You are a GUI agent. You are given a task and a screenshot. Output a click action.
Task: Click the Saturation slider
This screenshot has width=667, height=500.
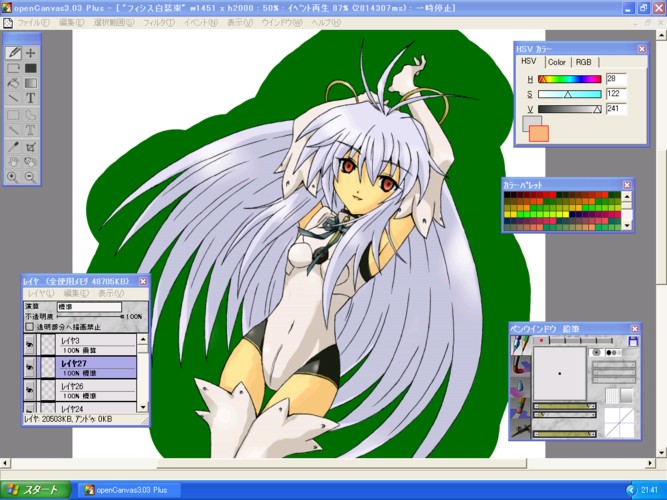click(x=570, y=94)
